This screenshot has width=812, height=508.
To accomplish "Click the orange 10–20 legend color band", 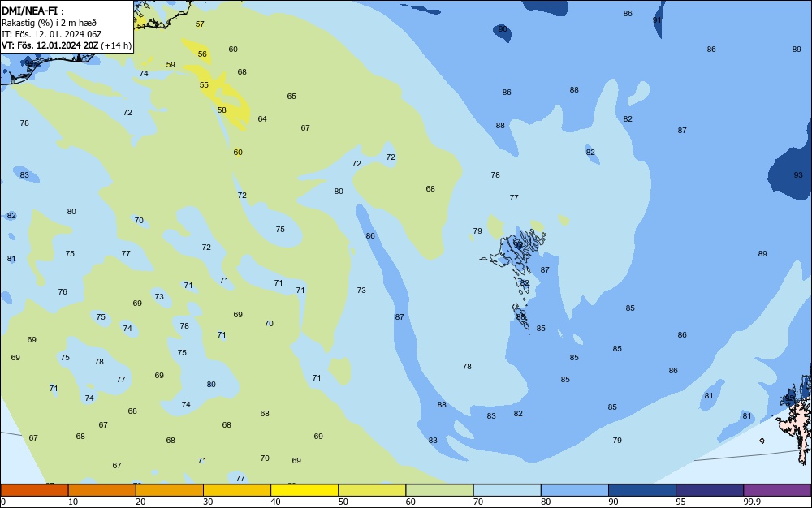I will coord(102,490).
